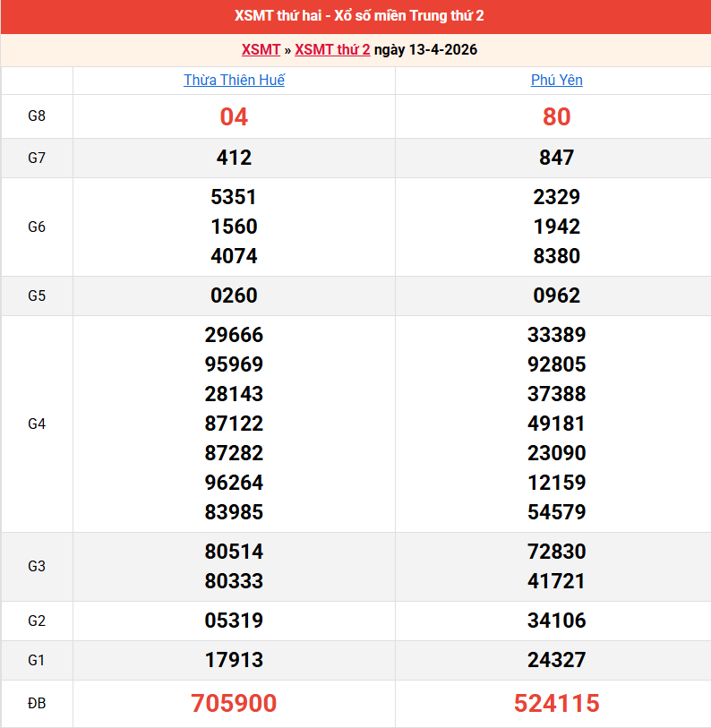Screen dimensions: 711x728
Task: Click the ĐB special prize 524115
Action: pos(556,704)
